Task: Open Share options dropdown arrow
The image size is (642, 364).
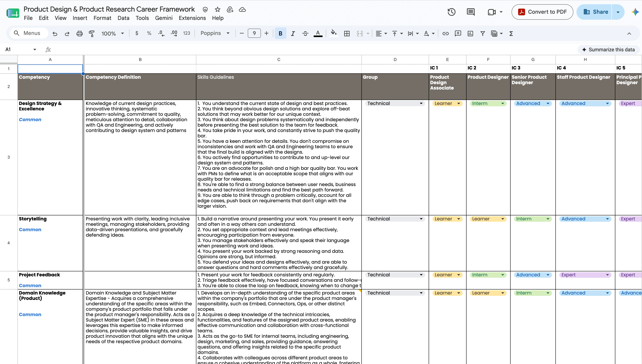Action: point(618,12)
